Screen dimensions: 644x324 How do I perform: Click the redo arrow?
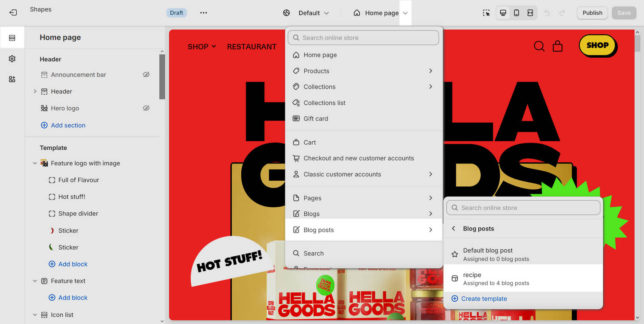[x=562, y=13]
